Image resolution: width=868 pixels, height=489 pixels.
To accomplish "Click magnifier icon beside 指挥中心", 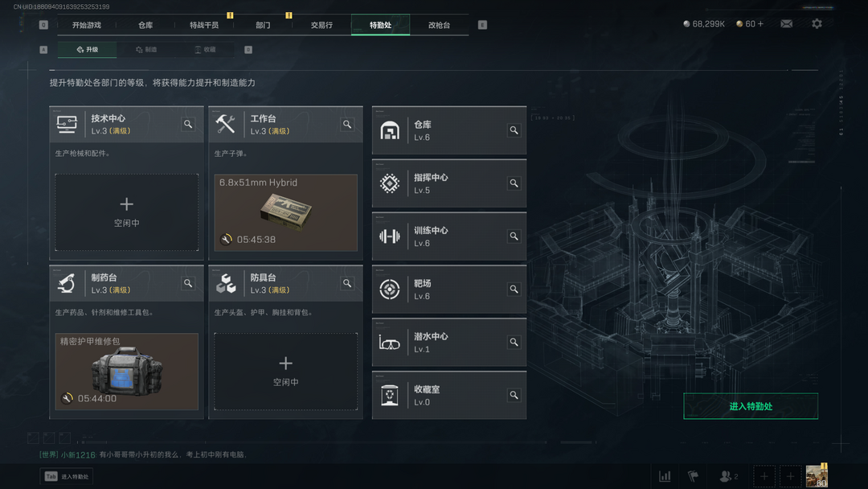I will [514, 183].
